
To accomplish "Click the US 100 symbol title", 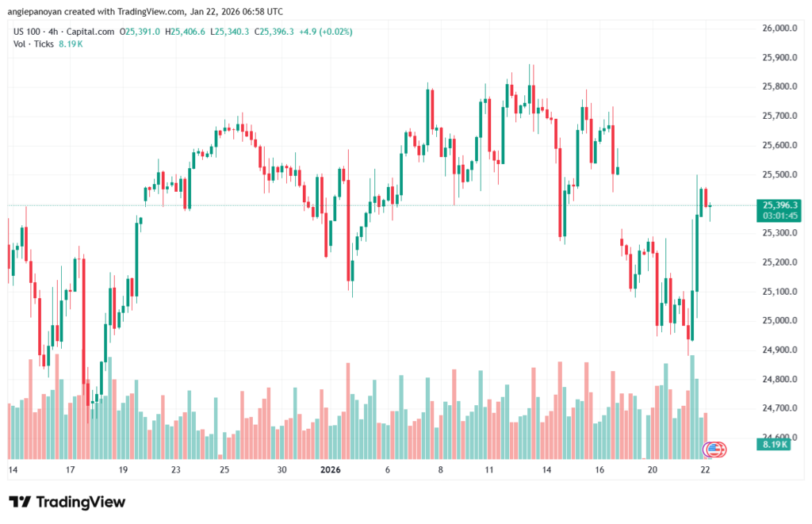I will pyautogui.click(x=25, y=32).
